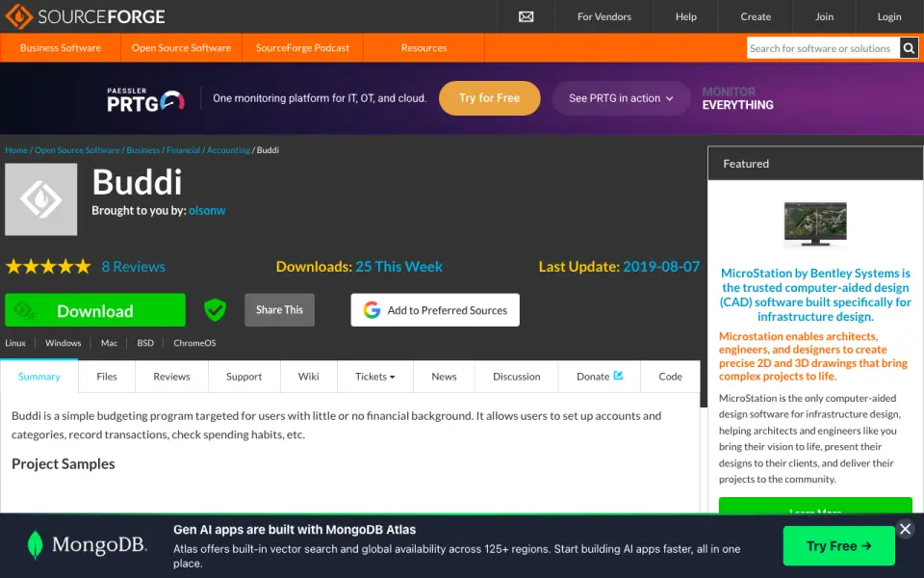The height and width of the screenshot is (578, 924).
Task: Click the Windows platform label
Action: [64, 343]
